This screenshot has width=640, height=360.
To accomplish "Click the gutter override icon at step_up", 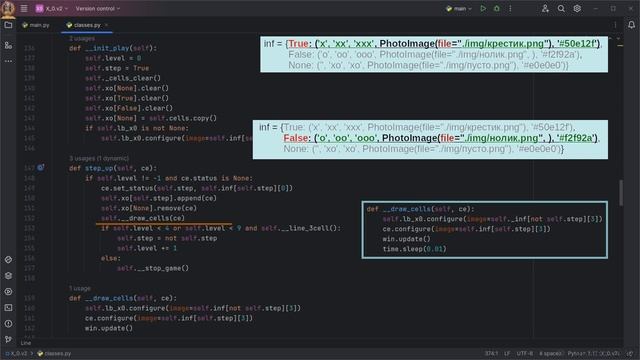I will point(41,168).
